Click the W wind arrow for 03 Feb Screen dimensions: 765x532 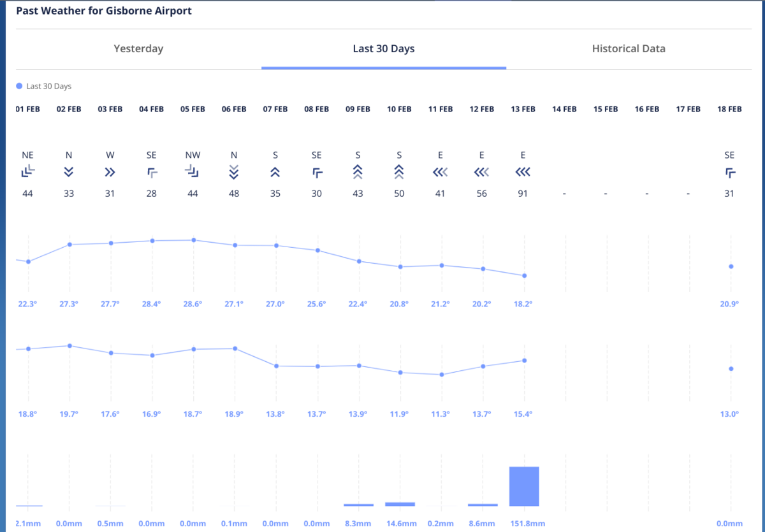pos(110,172)
